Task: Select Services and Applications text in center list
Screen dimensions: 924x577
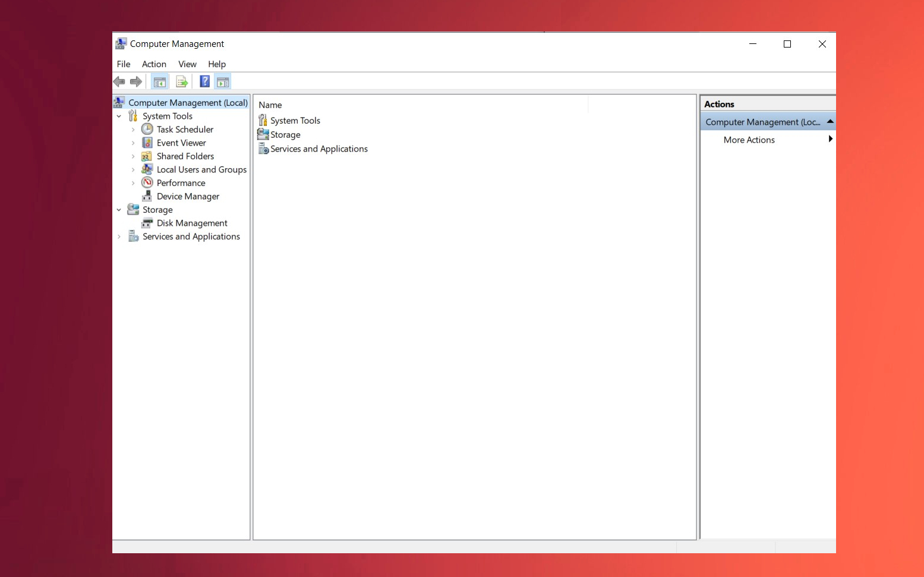Action: (319, 149)
